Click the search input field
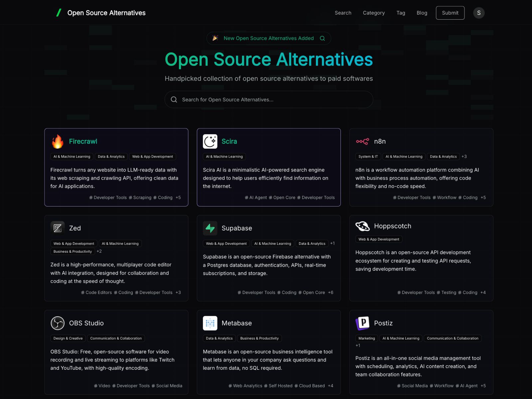 click(269, 99)
